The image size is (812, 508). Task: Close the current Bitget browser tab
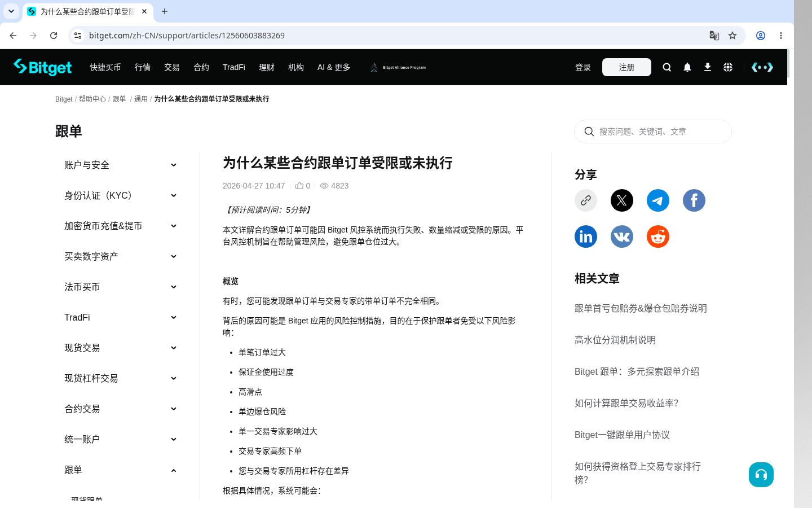coord(144,11)
